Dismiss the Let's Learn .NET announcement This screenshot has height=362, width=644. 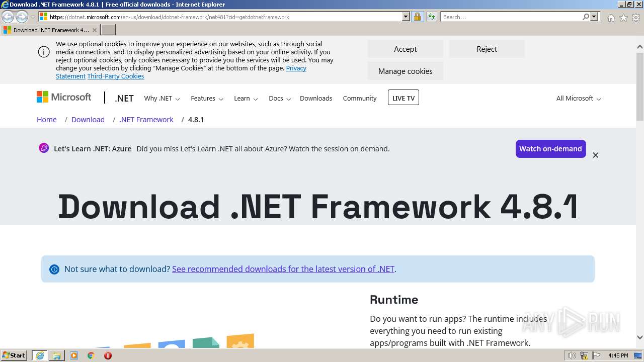[595, 155]
